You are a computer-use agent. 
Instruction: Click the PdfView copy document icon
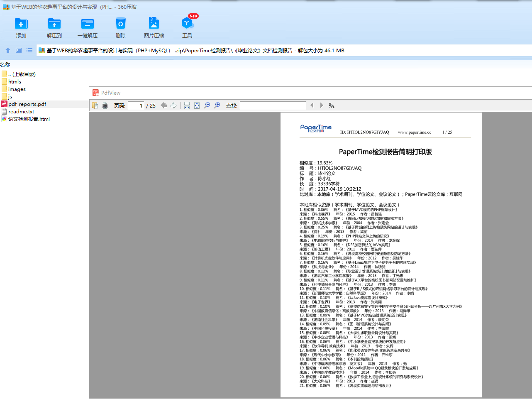click(95, 105)
